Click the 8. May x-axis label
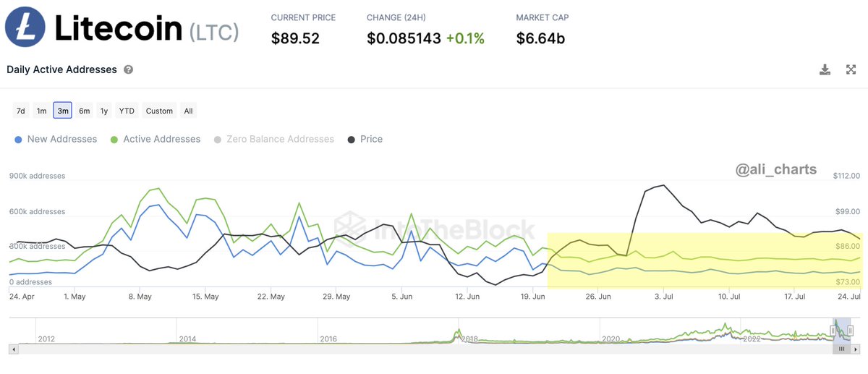Viewport: 868px width, 374px height. coord(140,297)
